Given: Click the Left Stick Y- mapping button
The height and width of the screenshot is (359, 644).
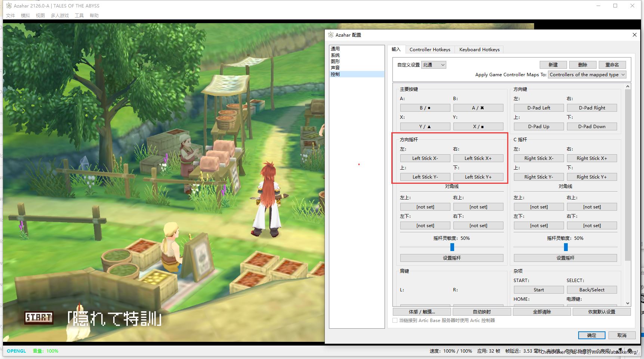Looking at the screenshot, I should (x=425, y=177).
